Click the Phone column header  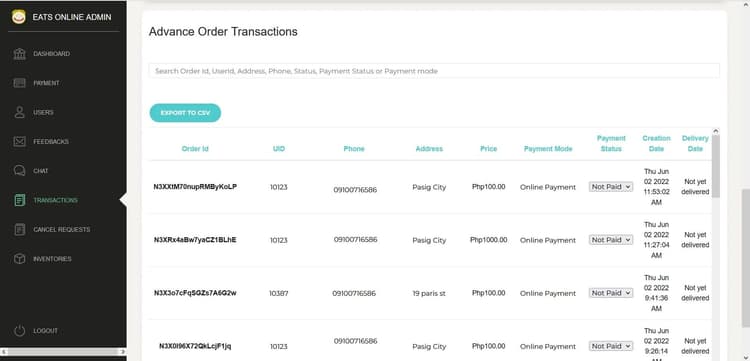354,149
